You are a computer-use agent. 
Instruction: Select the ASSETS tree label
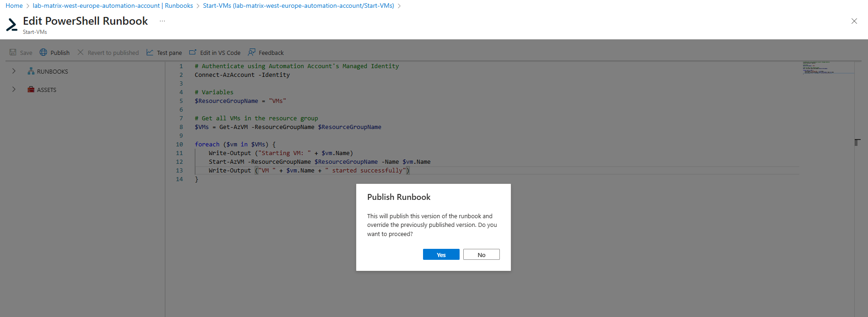pyautogui.click(x=47, y=90)
